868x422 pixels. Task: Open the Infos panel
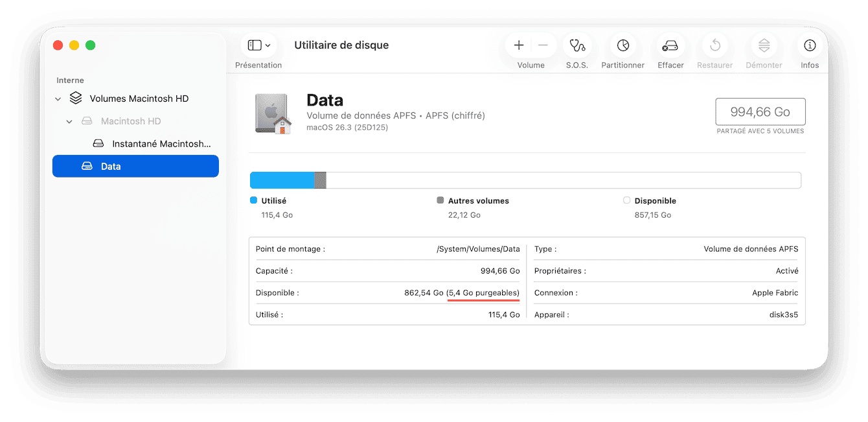click(x=809, y=45)
